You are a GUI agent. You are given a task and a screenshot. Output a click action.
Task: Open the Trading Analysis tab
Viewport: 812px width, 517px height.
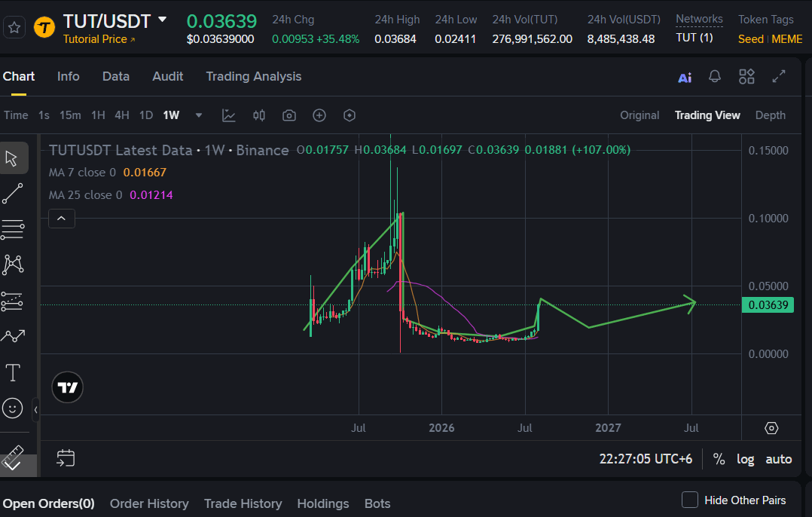254,76
